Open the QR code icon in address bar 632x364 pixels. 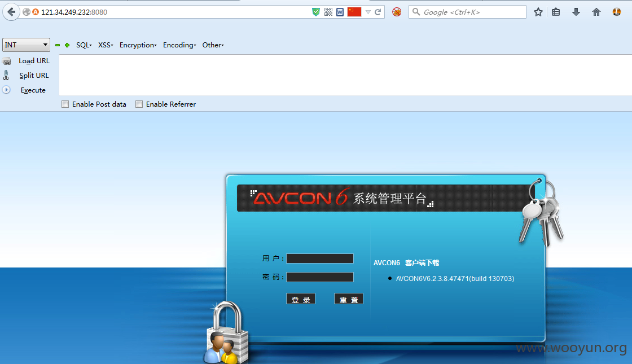click(x=328, y=12)
